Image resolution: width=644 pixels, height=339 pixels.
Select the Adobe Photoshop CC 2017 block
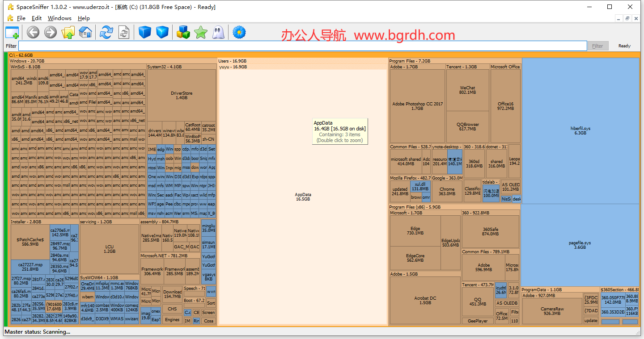coord(417,106)
